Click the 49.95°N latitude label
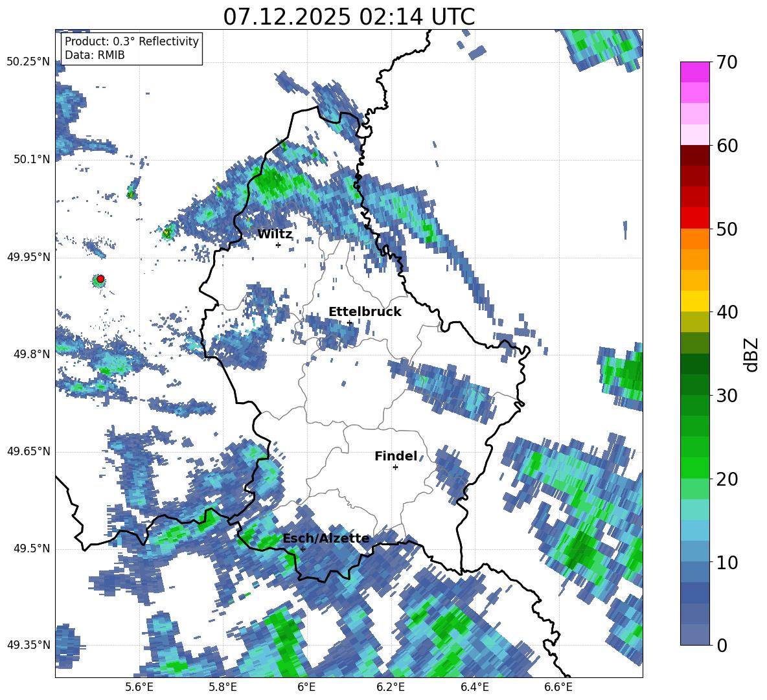 click(x=29, y=257)
